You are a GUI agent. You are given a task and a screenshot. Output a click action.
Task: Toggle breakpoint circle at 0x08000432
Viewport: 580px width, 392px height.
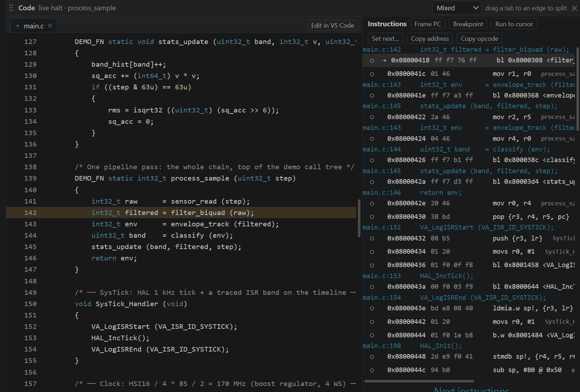[372, 238]
